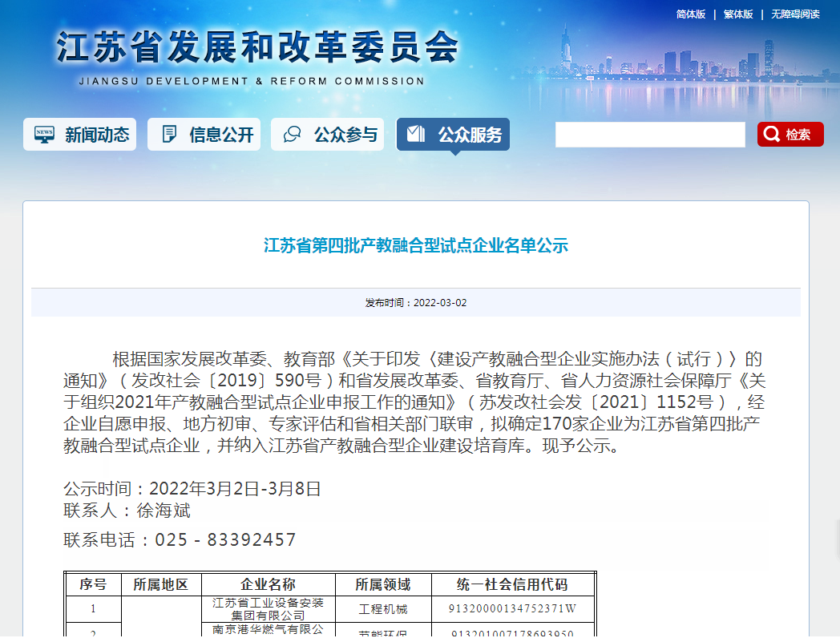Open the 新闻动态 navigation tab
The image size is (840, 638).
pyautogui.click(x=80, y=134)
